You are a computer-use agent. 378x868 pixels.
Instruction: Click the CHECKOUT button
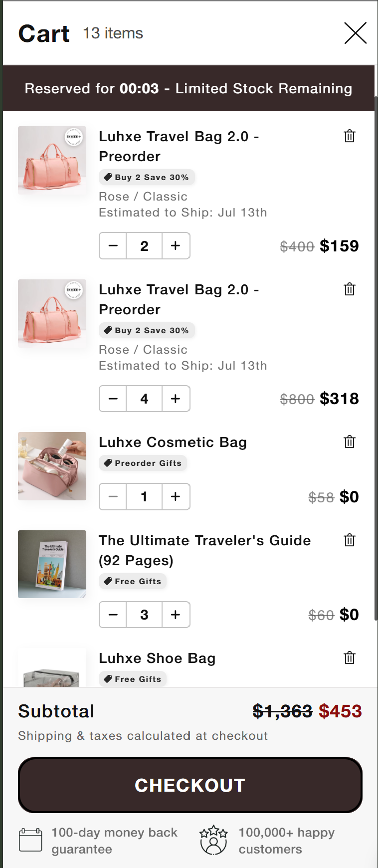190,785
